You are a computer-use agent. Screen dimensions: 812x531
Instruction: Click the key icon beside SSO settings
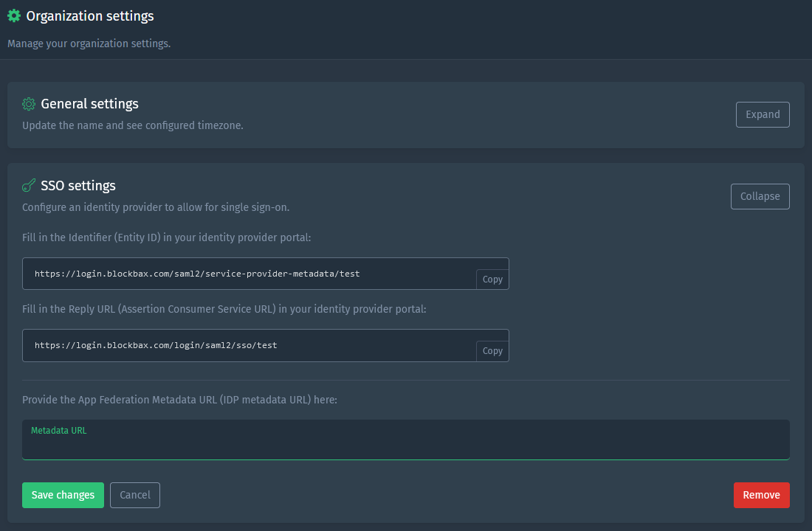coord(29,185)
